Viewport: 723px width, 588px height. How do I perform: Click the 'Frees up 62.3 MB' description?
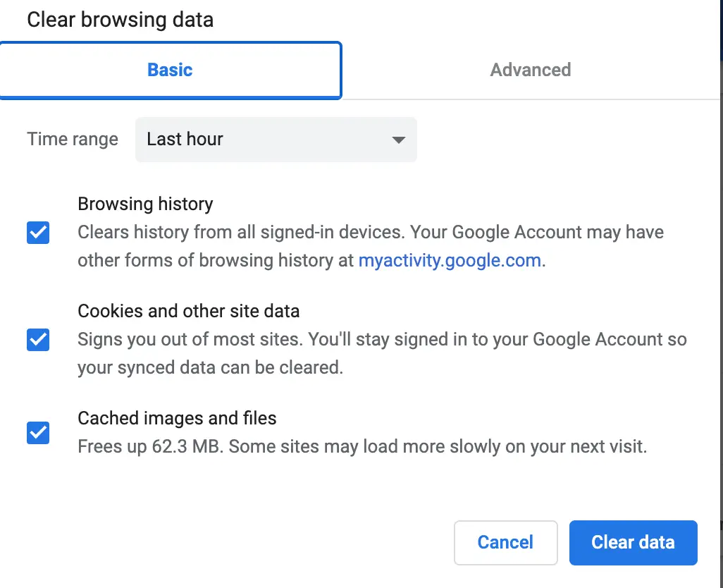pos(362,446)
